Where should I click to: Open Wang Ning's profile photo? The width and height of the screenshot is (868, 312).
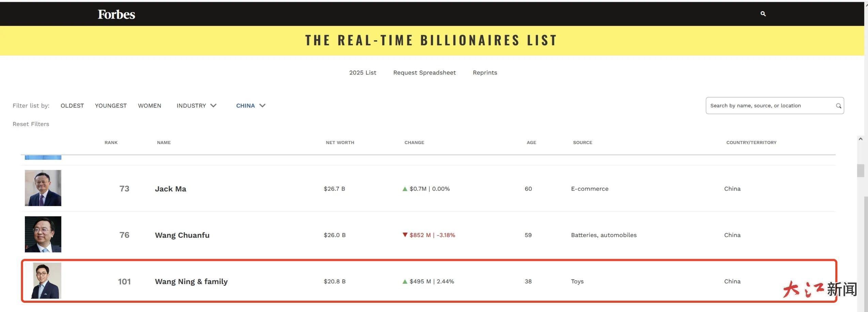(x=46, y=281)
